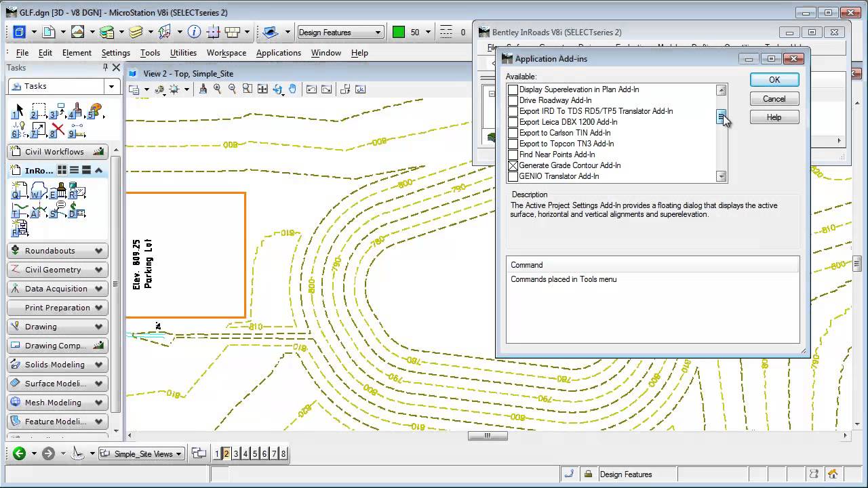
Task: Click the Update View brush icon
Action: pos(202,89)
